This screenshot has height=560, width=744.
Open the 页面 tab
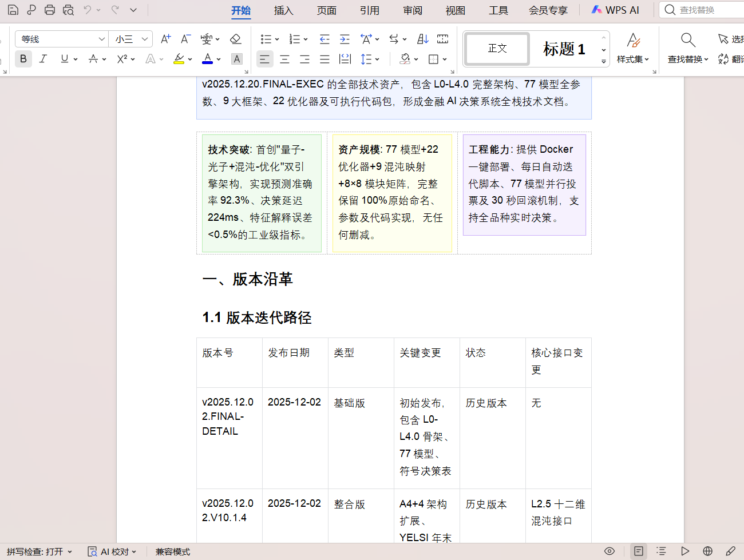coord(327,10)
